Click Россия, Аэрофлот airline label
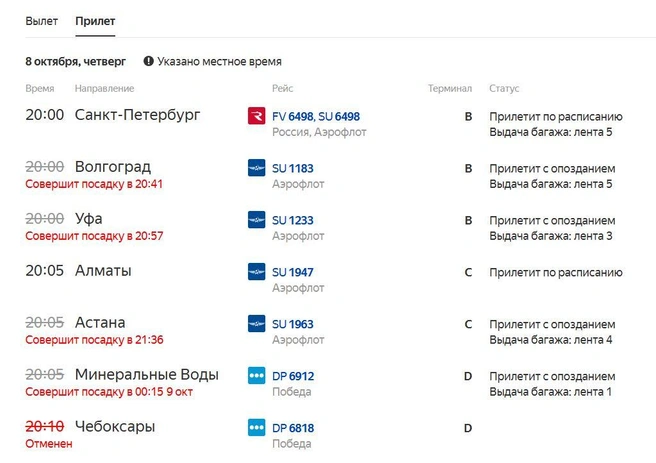This screenshot has width=656, height=463. click(319, 132)
